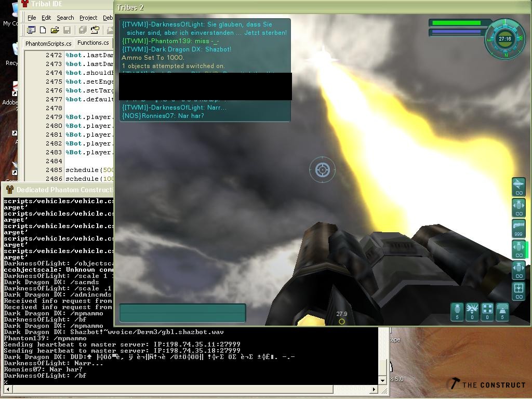
Task: Click the window list icon in the IDE toolbar
Action: coord(31,30)
